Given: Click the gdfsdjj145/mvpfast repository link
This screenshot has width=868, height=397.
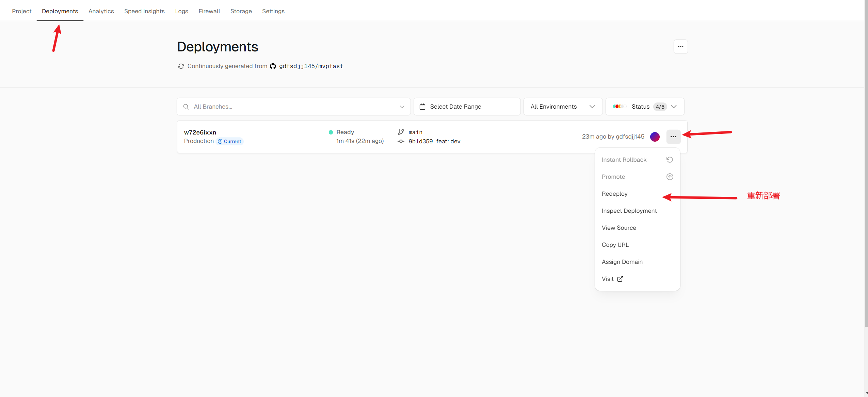Looking at the screenshot, I should [x=311, y=66].
